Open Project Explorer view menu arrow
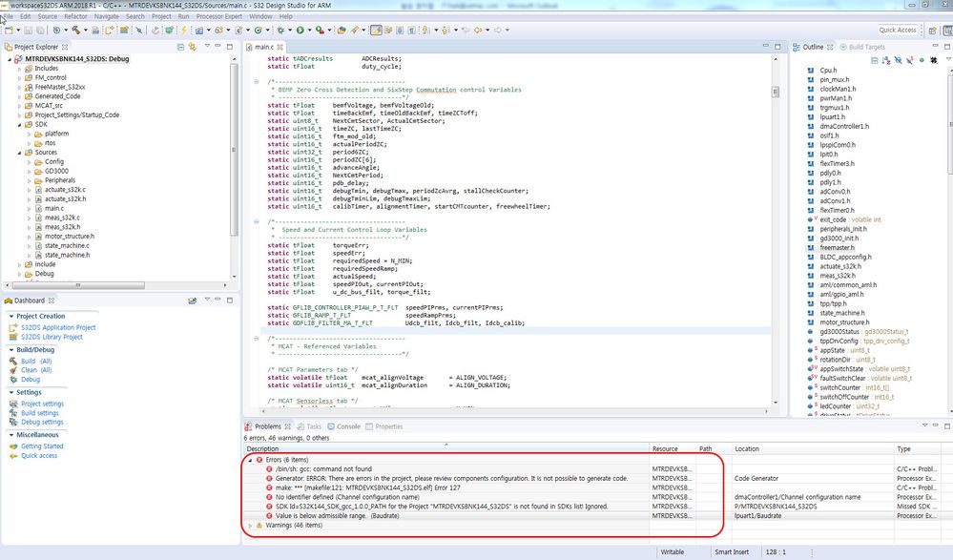This screenshot has width=953, height=560. click(x=207, y=46)
